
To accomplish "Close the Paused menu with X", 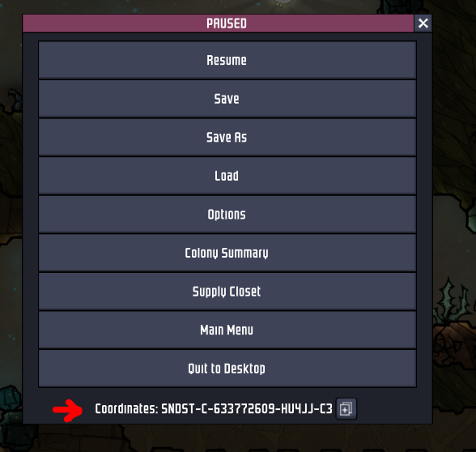I will 423,23.
